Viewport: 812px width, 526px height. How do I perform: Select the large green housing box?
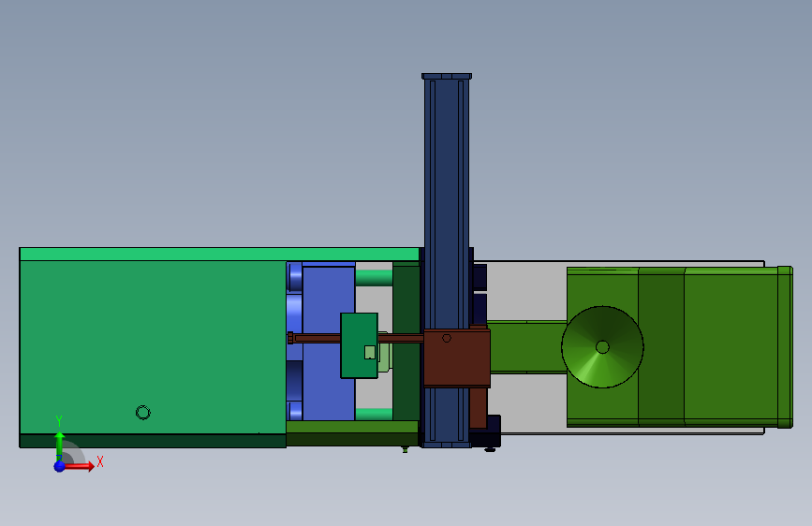coord(153,347)
